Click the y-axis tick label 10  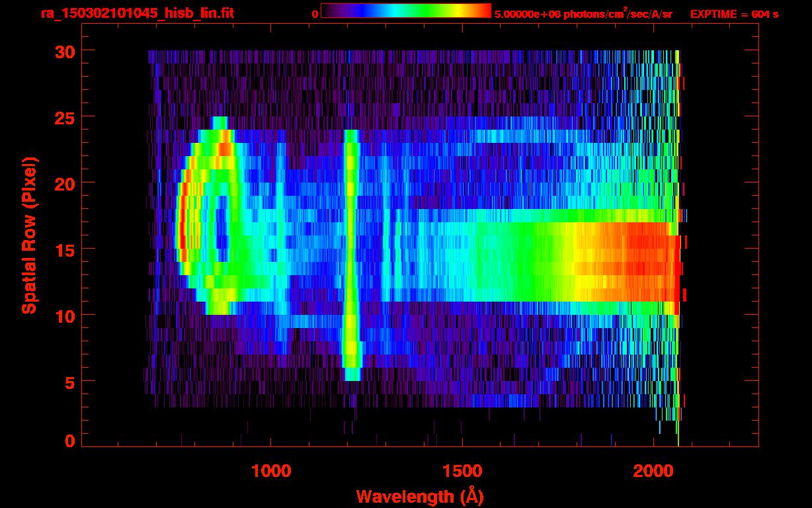64,316
